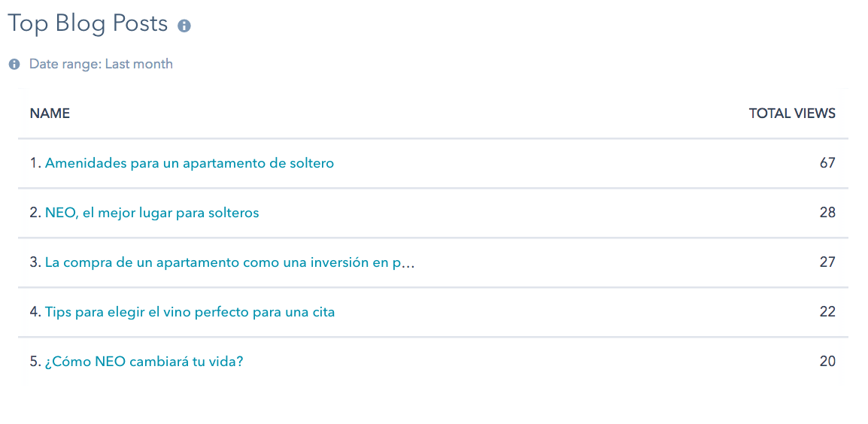Open the NEO, el mejor lugar para solteros post
Viewport: 868px width, 424px height.
click(152, 213)
